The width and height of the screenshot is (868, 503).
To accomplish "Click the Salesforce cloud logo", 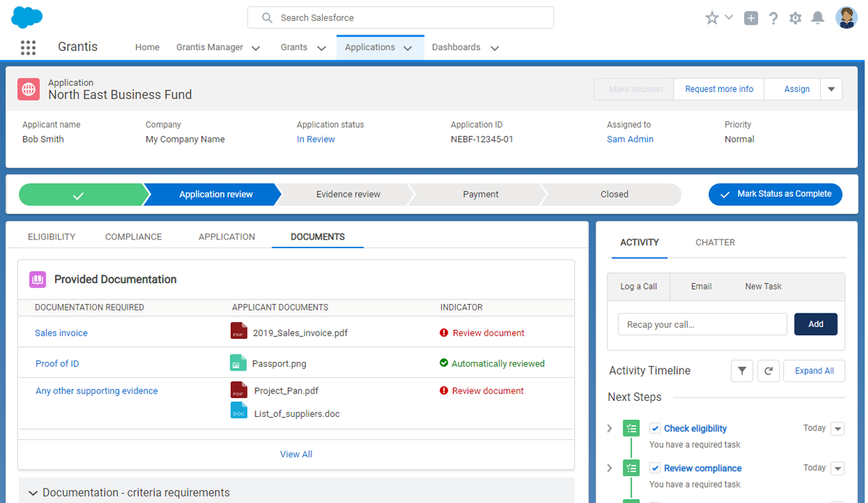I will 27,17.
